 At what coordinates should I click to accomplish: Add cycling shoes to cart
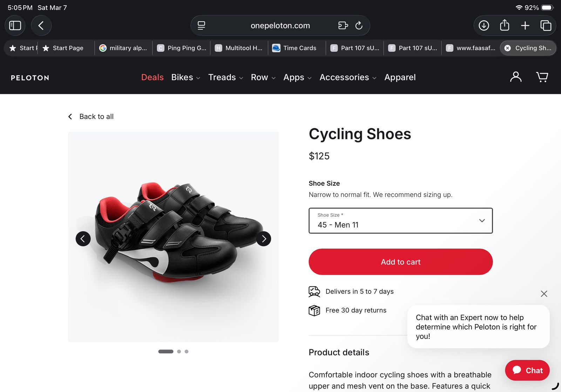click(x=400, y=262)
